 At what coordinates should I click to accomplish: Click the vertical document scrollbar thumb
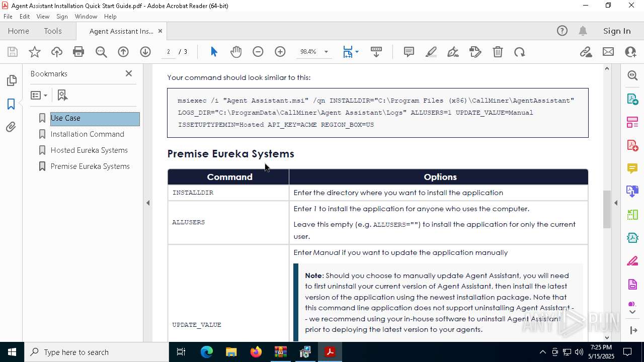tap(607, 209)
